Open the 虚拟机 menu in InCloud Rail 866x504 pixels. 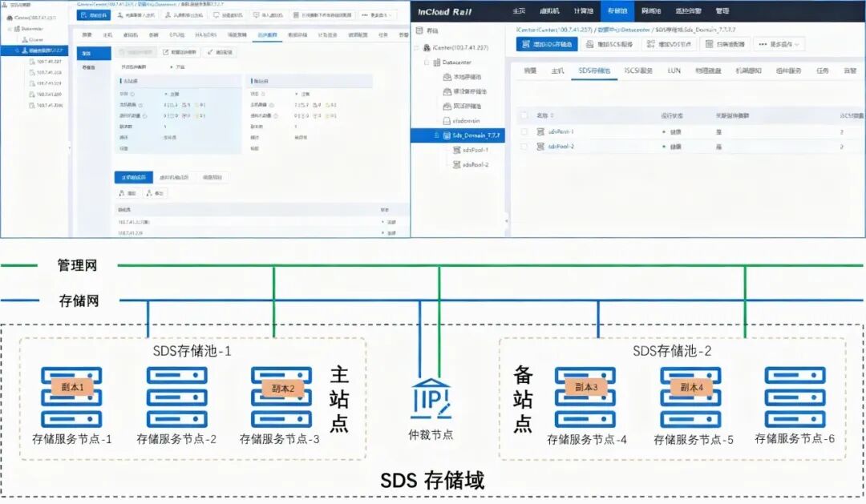click(x=549, y=11)
